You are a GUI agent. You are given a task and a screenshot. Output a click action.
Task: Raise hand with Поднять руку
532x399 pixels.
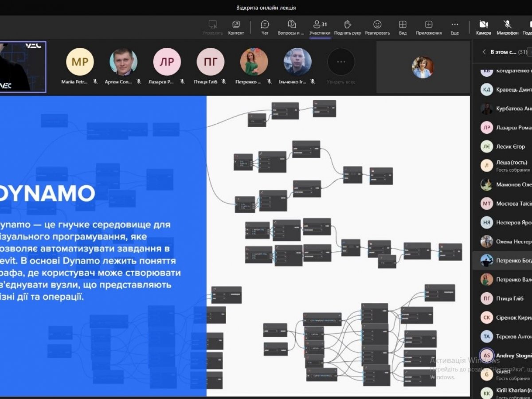click(348, 27)
